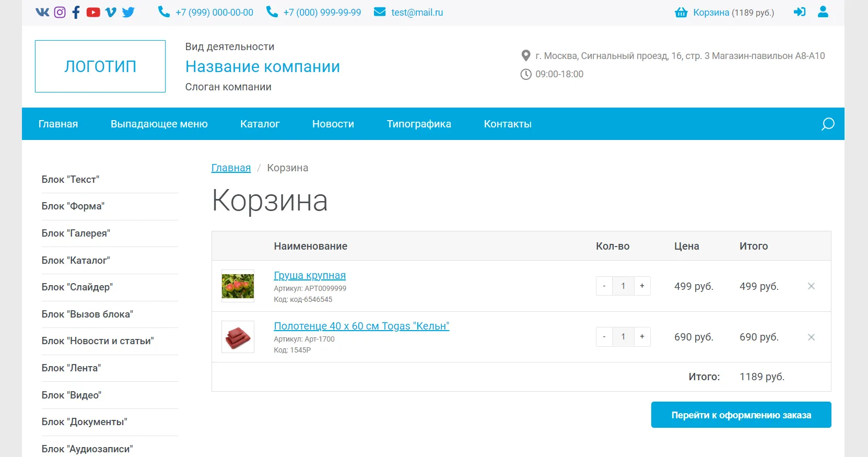Image resolution: width=868 pixels, height=457 pixels.
Task: Click the test@mail.ru email link
Action: [x=417, y=13]
